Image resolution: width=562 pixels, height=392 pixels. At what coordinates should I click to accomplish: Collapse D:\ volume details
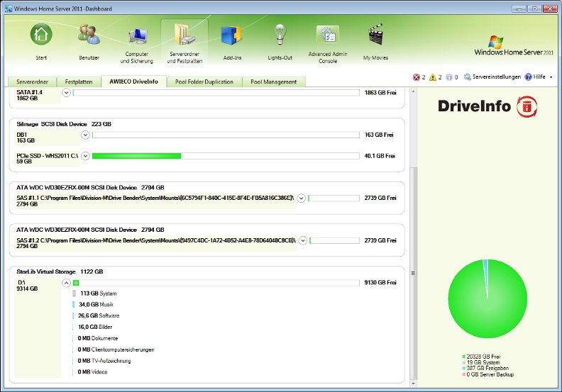[x=66, y=283]
